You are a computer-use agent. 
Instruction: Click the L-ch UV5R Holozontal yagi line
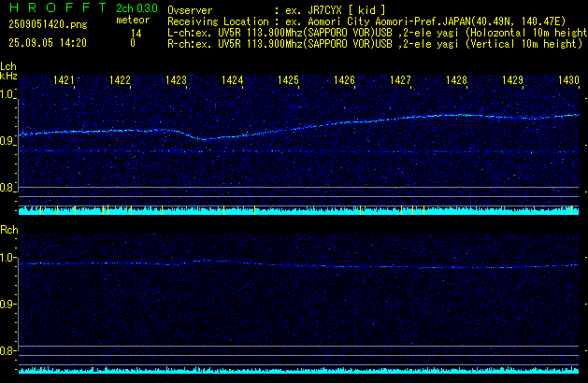(x=378, y=33)
